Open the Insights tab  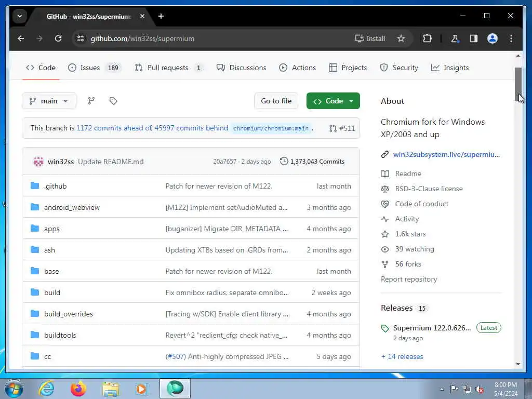[450, 68]
